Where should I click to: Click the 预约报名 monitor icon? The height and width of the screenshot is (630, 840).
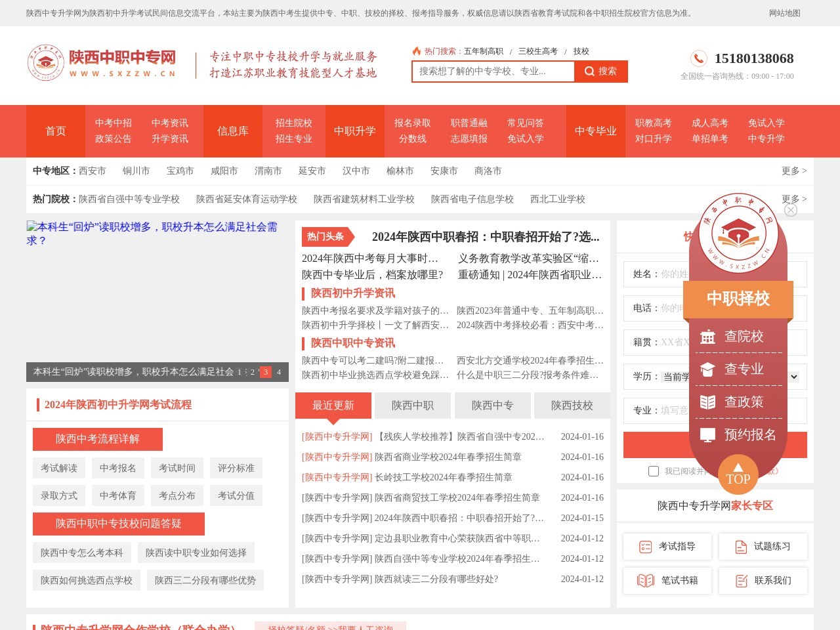pyautogui.click(x=707, y=435)
